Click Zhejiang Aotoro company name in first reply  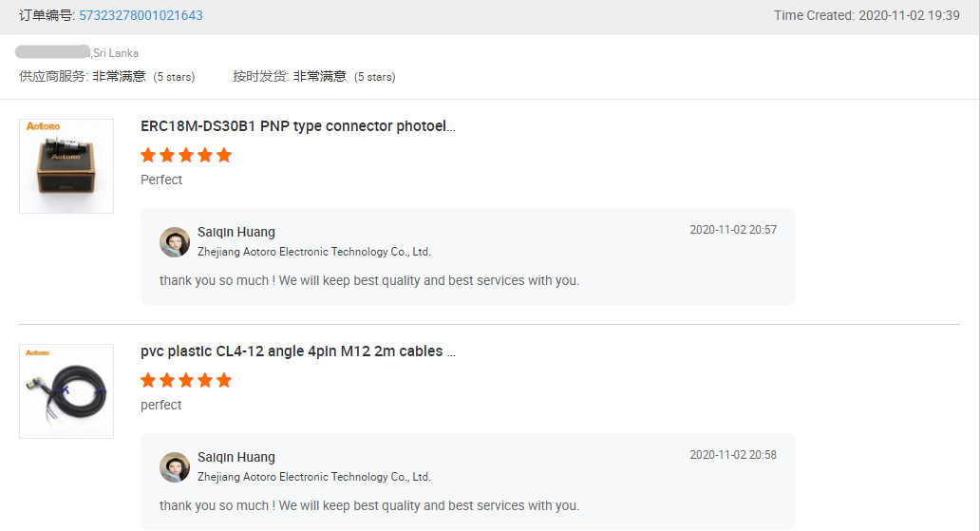313,252
